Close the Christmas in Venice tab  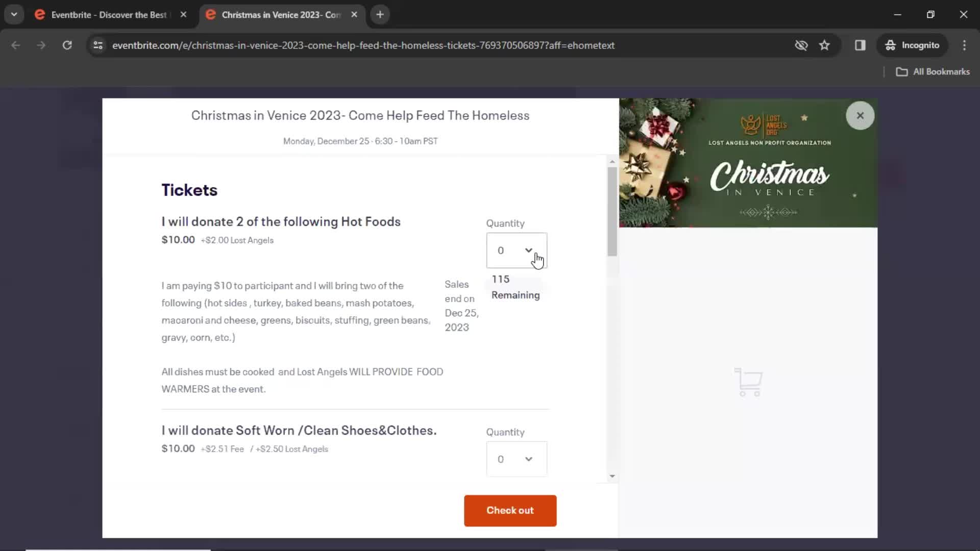354,15
